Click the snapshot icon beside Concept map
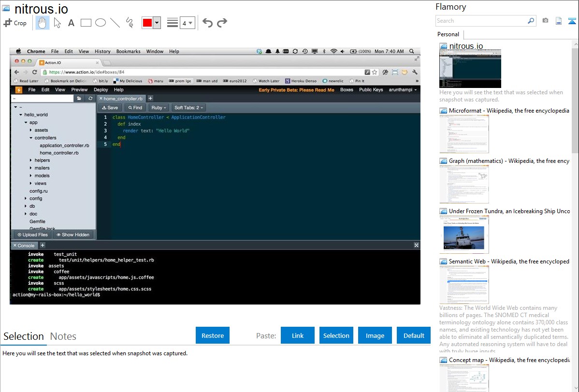This screenshot has height=392, width=579. (443, 360)
